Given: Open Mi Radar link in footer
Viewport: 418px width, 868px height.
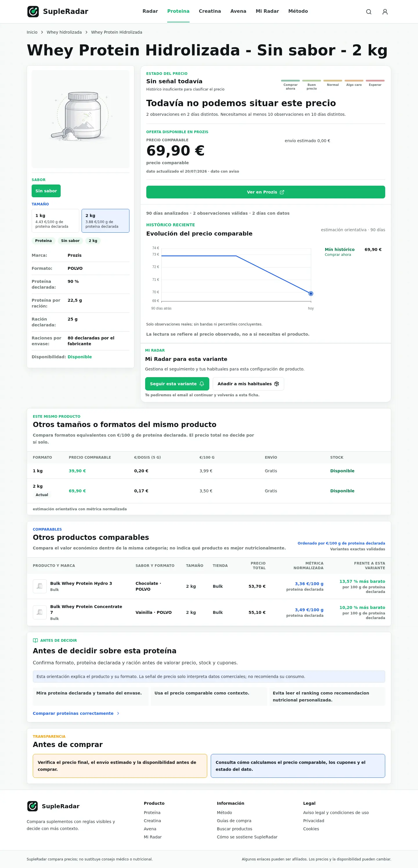Looking at the screenshot, I should tap(153, 837).
